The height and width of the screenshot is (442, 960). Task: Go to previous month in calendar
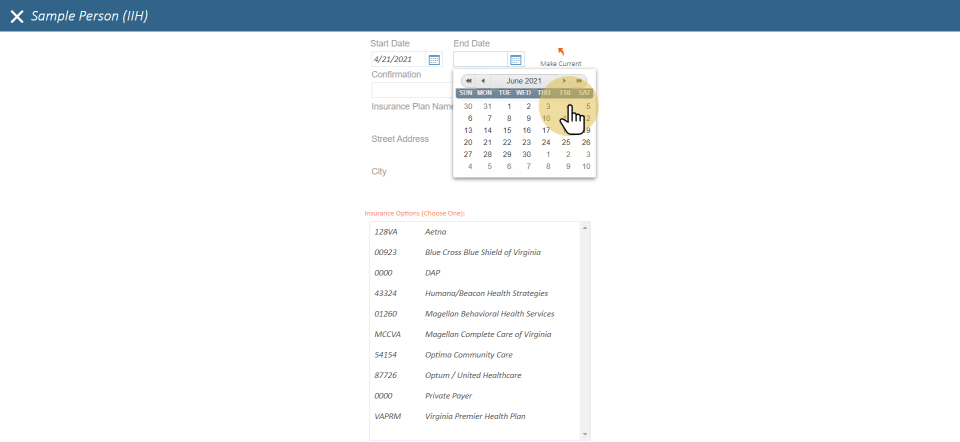[x=483, y=81]
